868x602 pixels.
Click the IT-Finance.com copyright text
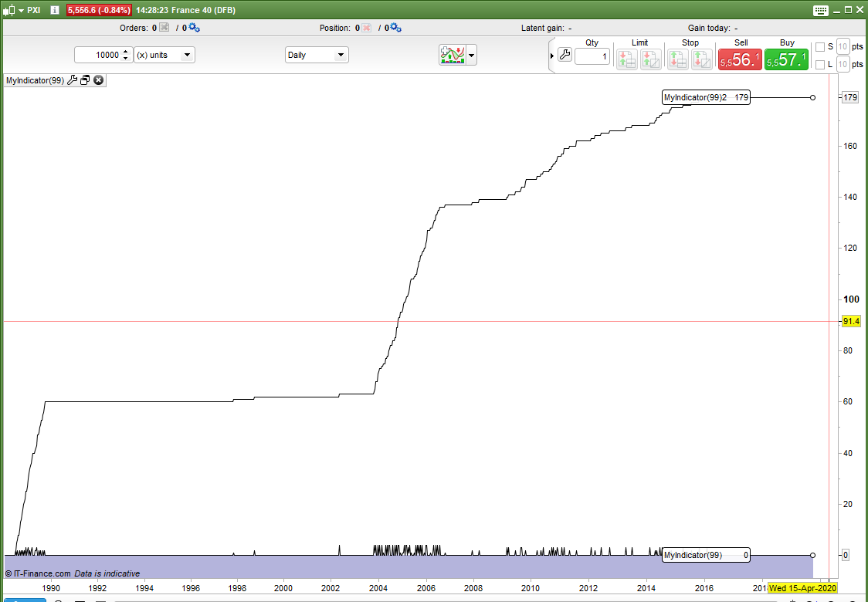click(x=38, y=573)
